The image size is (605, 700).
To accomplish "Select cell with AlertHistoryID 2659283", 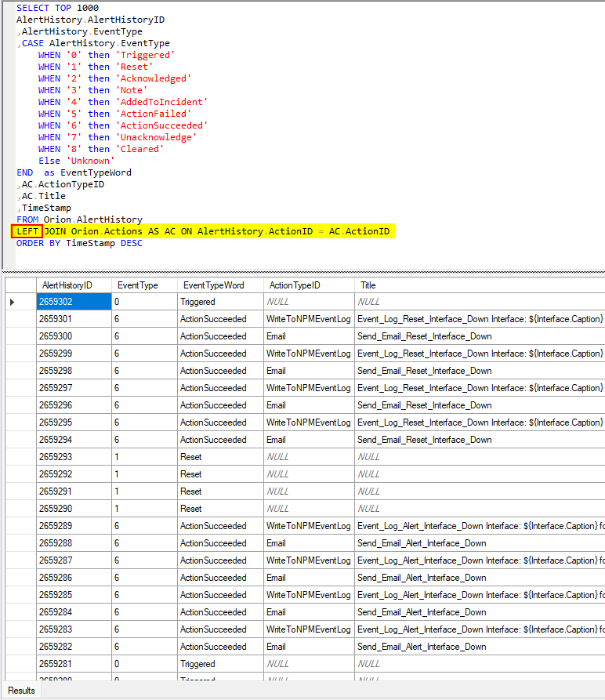I will pyautogui.click(x=74, y=629).
